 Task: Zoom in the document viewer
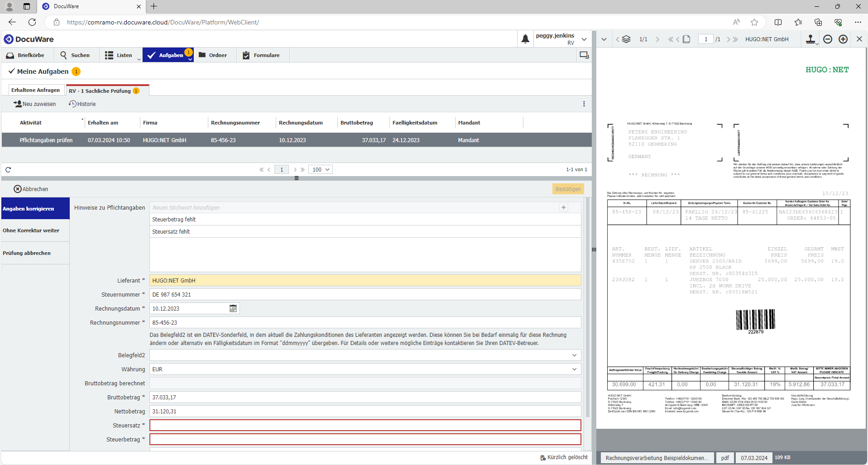click(843, 39)
